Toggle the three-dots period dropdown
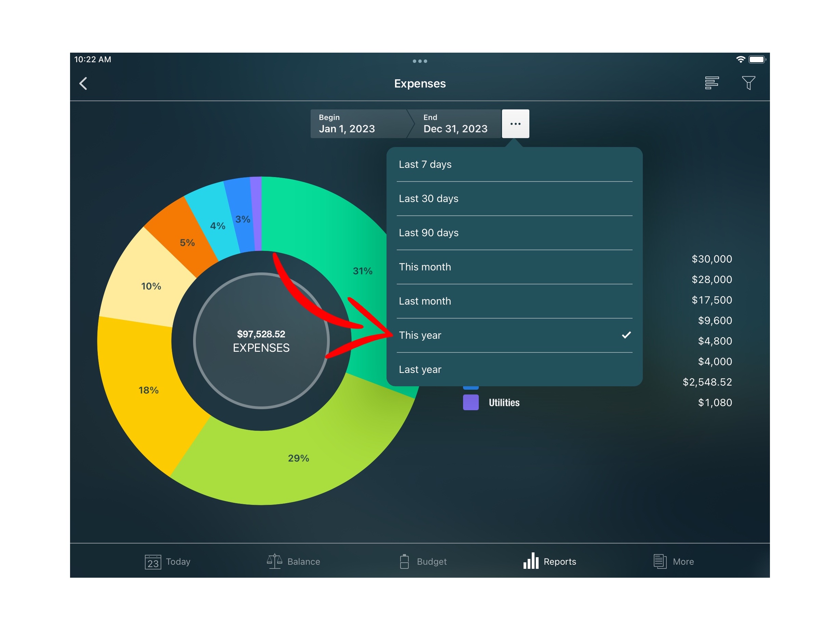This screenshot has width=840, height=630. 515,124
